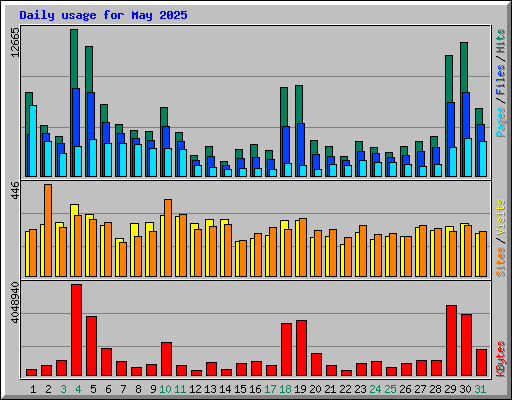
Task: Click the Pages legend label
Action: (500, 122)
